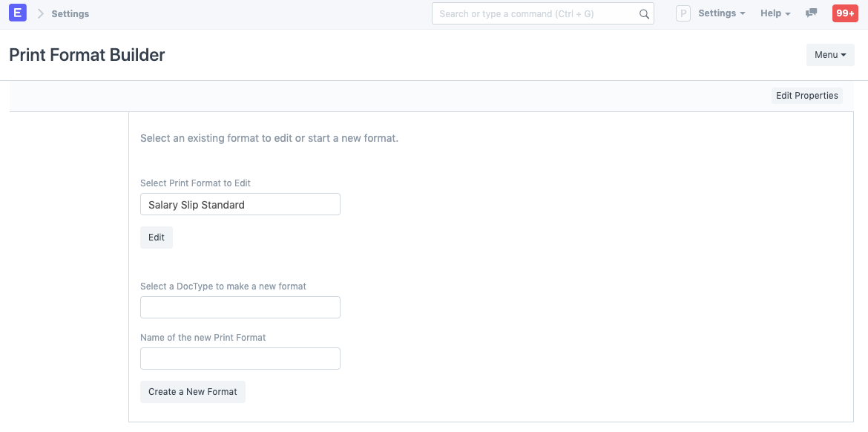Click Create a New Format

(x=192, y=391)
